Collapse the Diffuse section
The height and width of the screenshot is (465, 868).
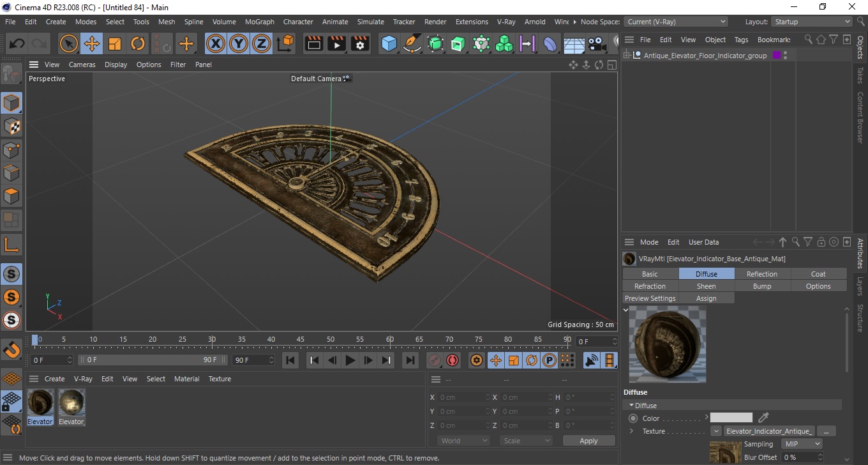(631, 406)
